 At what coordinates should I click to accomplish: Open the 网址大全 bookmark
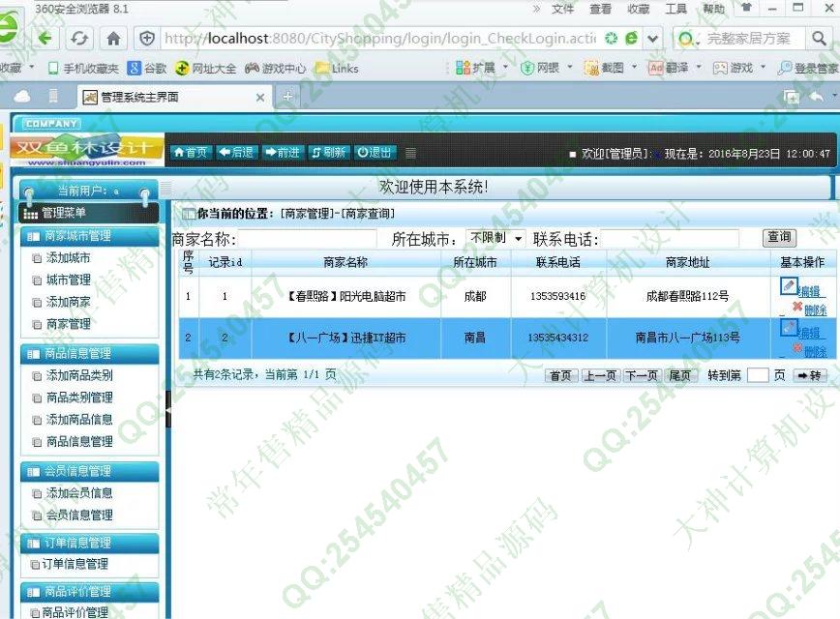click(x=206, y=68)
